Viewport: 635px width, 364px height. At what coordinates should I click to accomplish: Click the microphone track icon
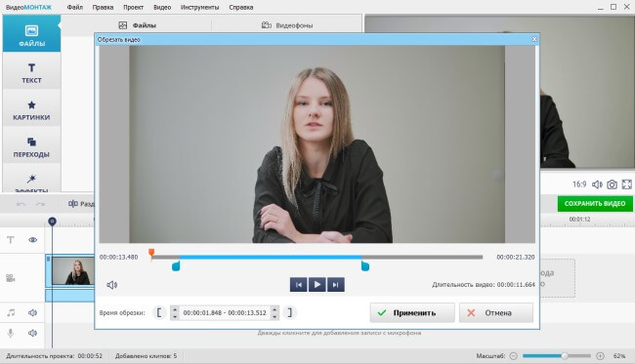(11, 333)
